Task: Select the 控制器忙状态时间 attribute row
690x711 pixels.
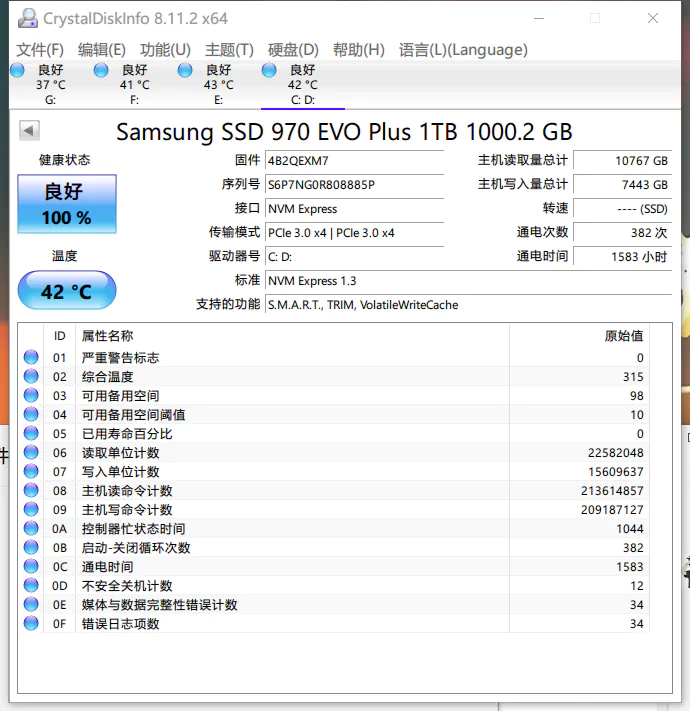Action: 335,528
